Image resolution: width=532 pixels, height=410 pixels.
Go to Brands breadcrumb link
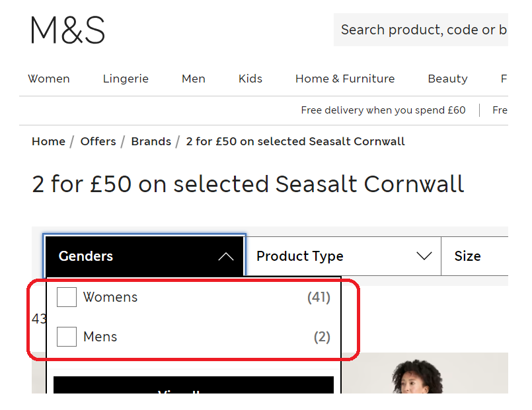click(151, 141)
